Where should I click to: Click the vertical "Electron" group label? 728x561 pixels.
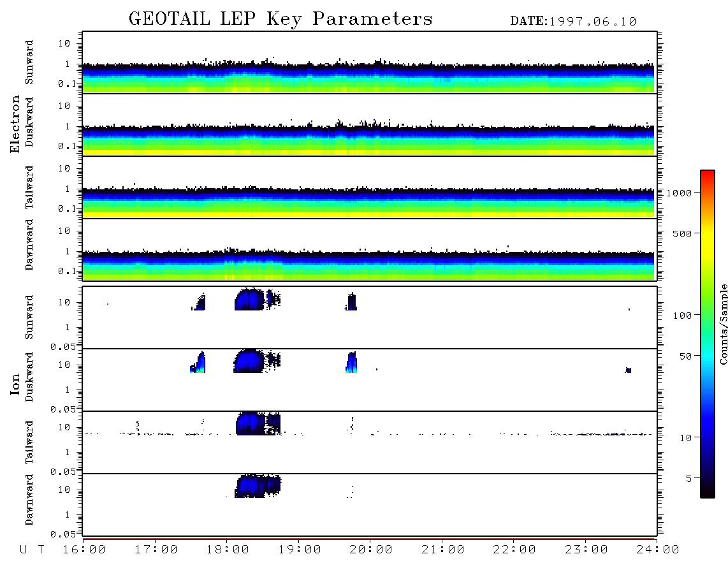tap(15, 124)
